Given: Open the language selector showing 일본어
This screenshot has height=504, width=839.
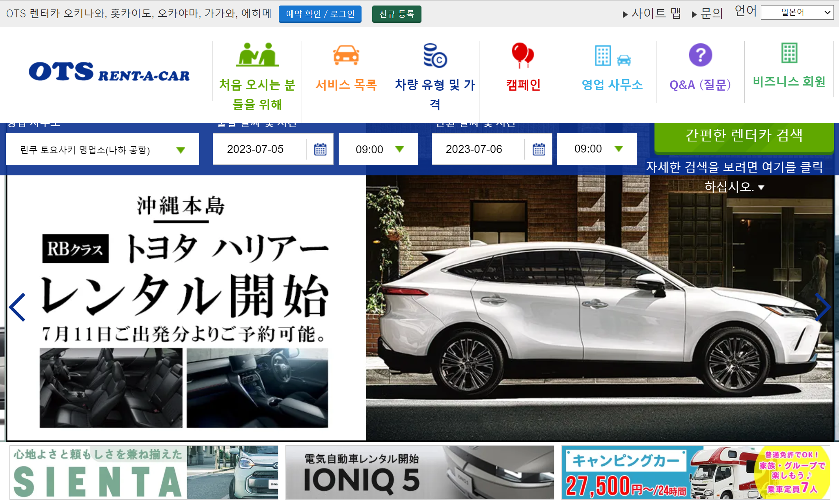Looking at the screenshot, I should point(796,12).
